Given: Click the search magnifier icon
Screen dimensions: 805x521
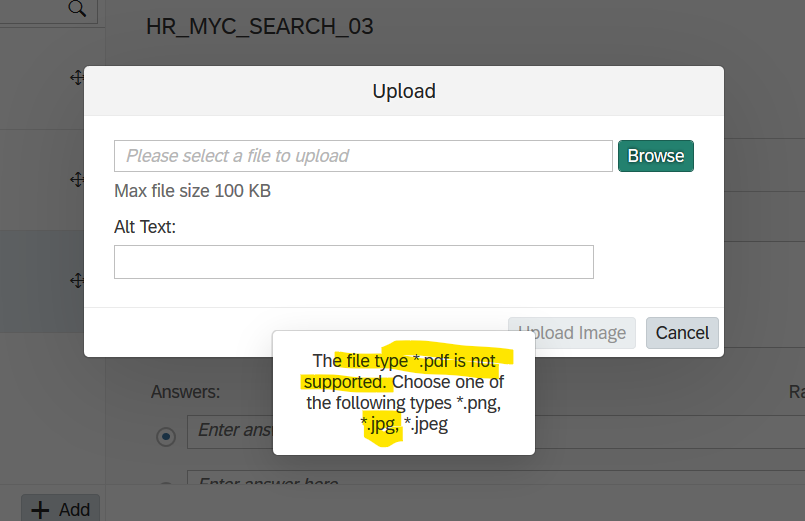Looking at the screenshot, I should coord(77,8).
